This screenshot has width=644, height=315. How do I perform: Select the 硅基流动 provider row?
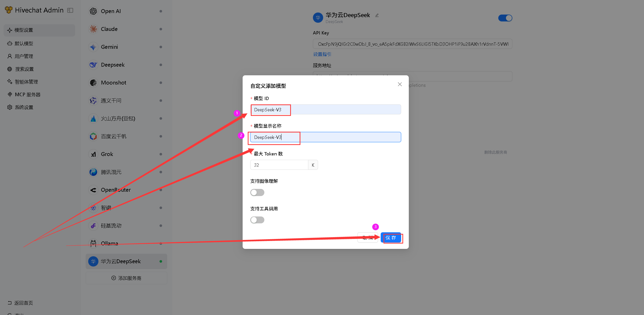[x=126, y=226]
